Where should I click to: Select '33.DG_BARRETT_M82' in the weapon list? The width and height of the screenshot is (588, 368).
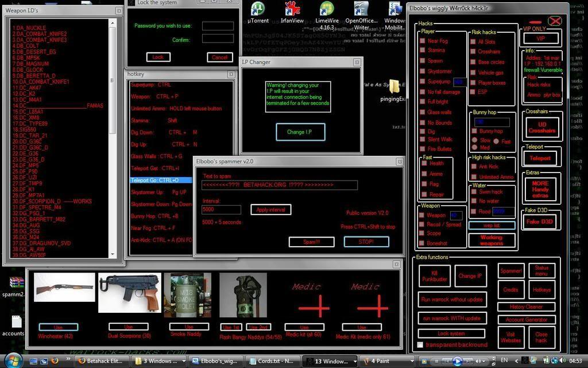tap(38, 219)
